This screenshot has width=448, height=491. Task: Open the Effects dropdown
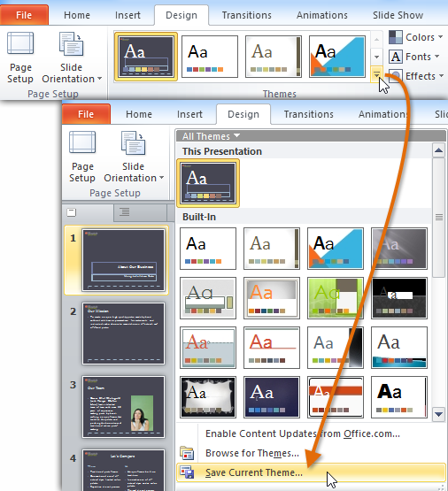pyautogui.click(x=417, y=76)
